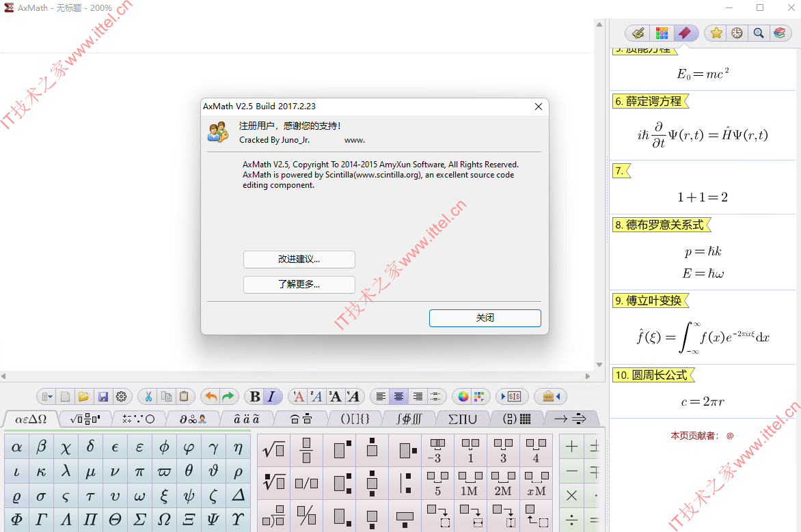Undo the last action with orange arrow
This screenshot has width=801, height=532.
pyautogui.click(x=211, y=397)
